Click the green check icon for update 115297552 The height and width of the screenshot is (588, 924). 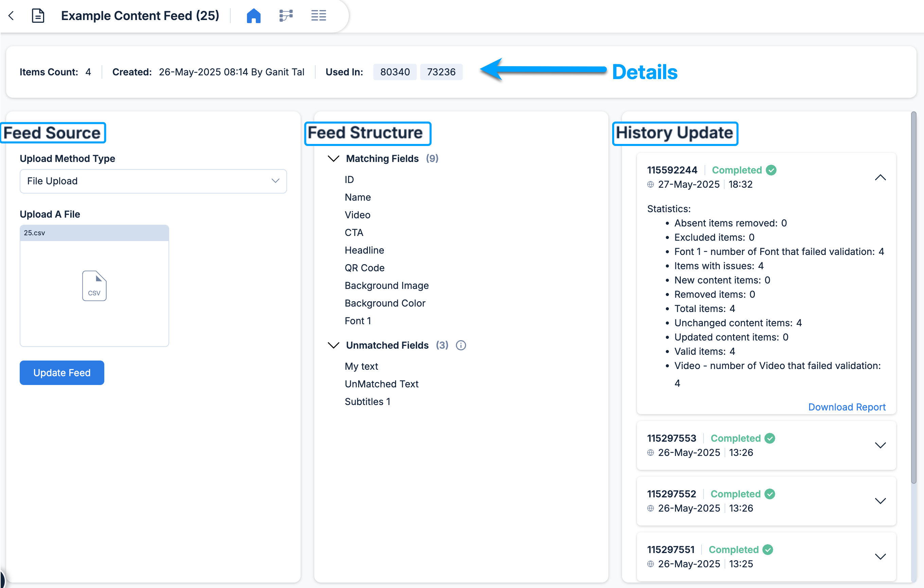(x=770, y=494)
